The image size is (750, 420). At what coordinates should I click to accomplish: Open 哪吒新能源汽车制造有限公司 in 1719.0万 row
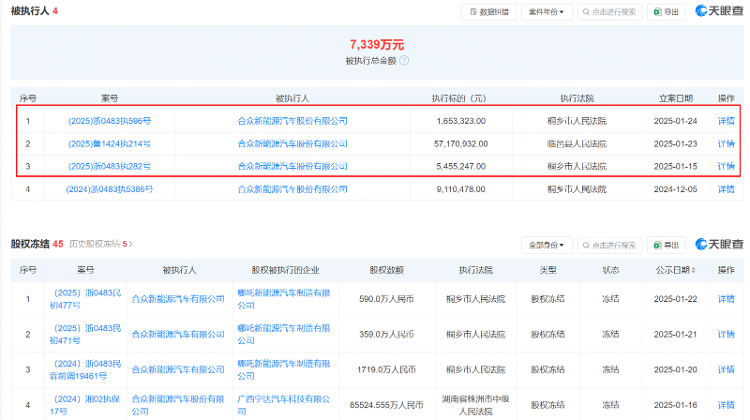pos(284,370)
